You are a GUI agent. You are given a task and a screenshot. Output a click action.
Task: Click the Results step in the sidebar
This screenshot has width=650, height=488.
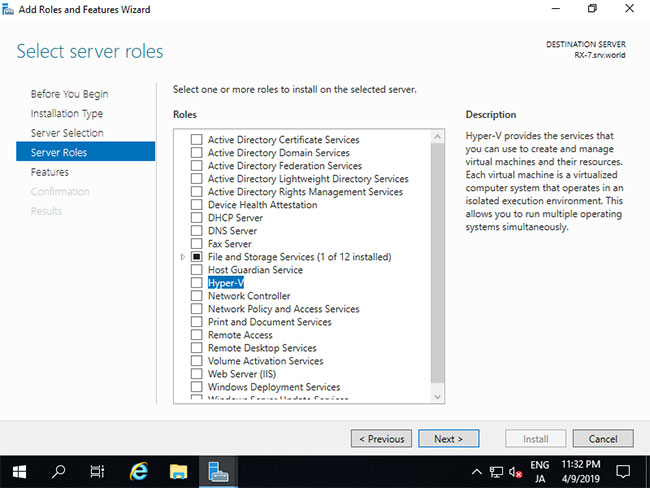point(46,211)
